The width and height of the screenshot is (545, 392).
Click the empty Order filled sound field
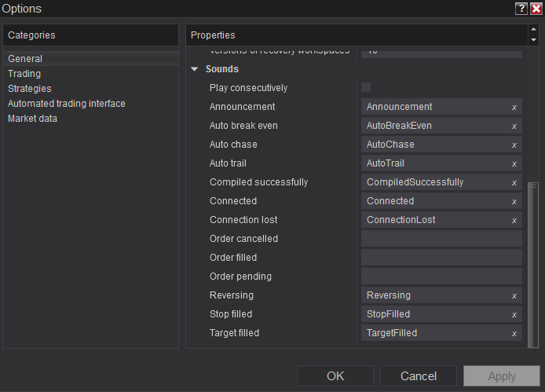click(441, 258)
